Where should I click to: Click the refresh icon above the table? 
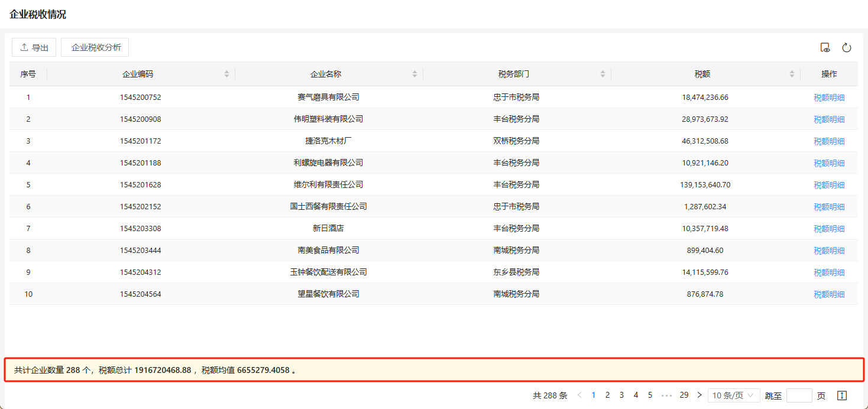(846, 48)
